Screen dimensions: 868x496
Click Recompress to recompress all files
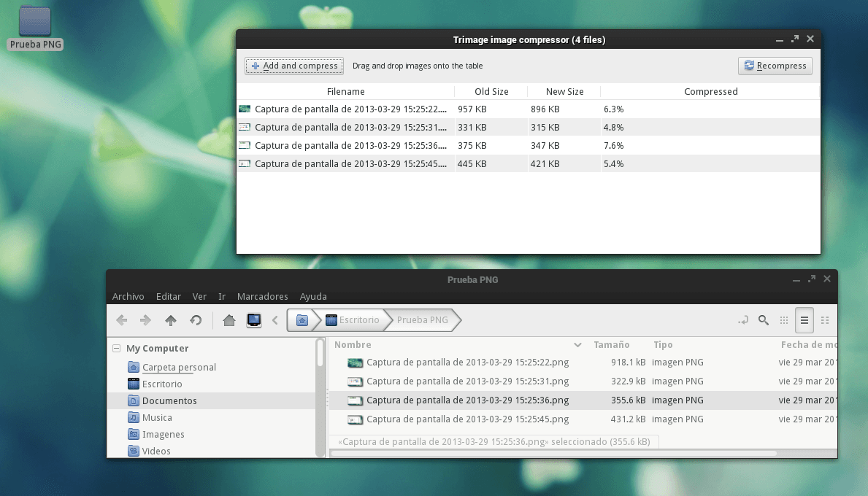(x=775, y=66)
